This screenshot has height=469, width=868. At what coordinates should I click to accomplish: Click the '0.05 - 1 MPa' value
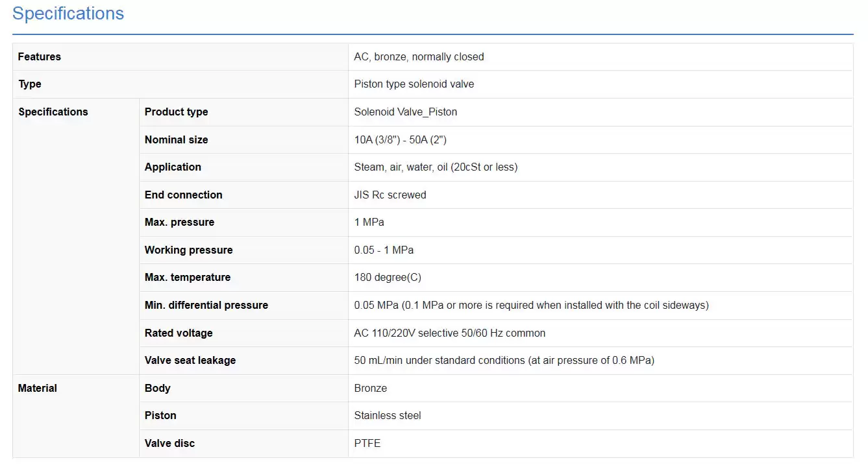(384, 250)
